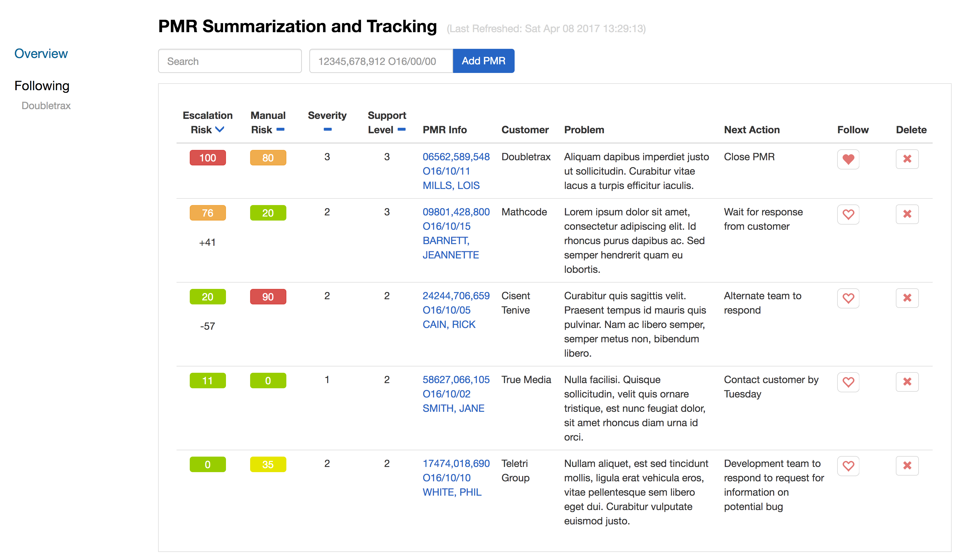Follow the Mathcode PMR with heart

[x=848, y=214]
